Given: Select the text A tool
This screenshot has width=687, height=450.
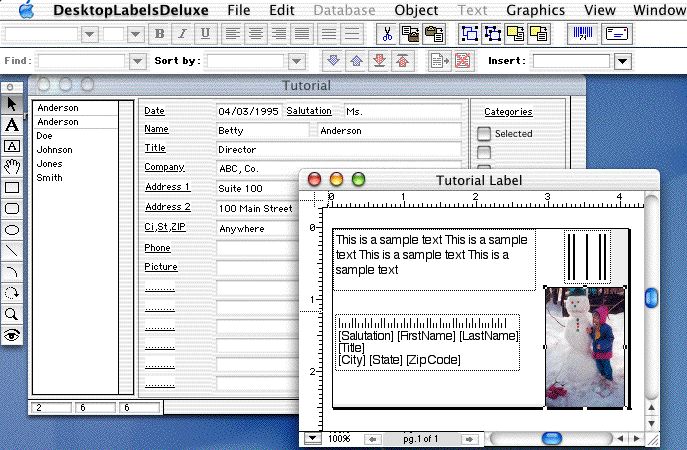Looking at the screenshot, I should pyautogui.click(x=12, y=125).
